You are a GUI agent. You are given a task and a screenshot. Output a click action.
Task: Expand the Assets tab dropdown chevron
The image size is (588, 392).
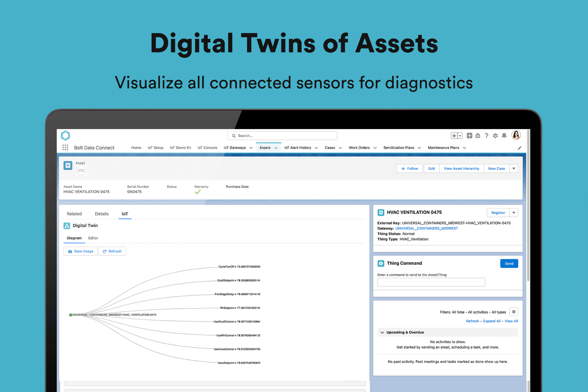[x=276, y=148]
